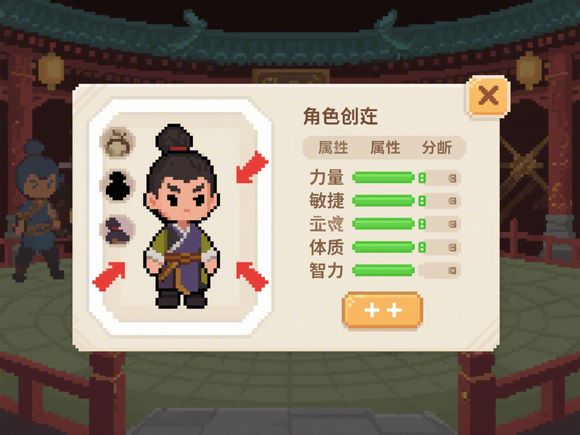Adjust the 力量 green bar

pyautogui.click(x=383, y=178)
